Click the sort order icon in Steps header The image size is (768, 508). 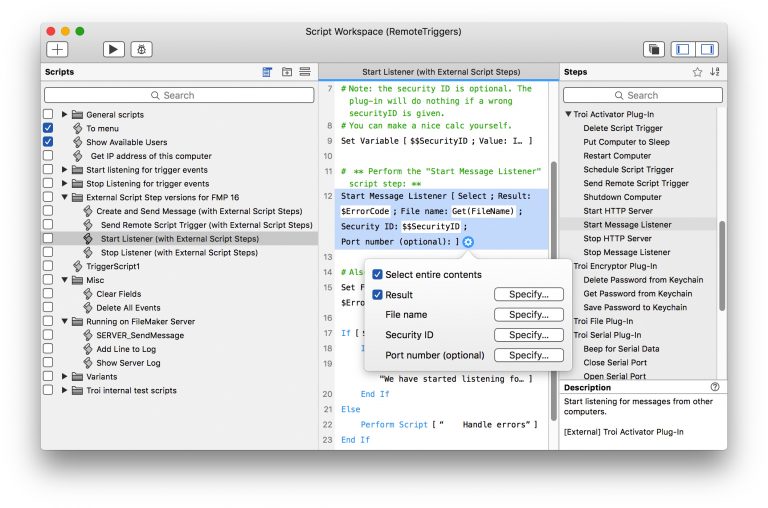(715, 72)
